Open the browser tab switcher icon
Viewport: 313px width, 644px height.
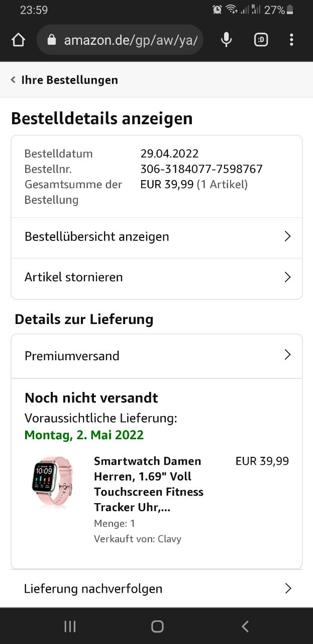(x=261, y=40)
